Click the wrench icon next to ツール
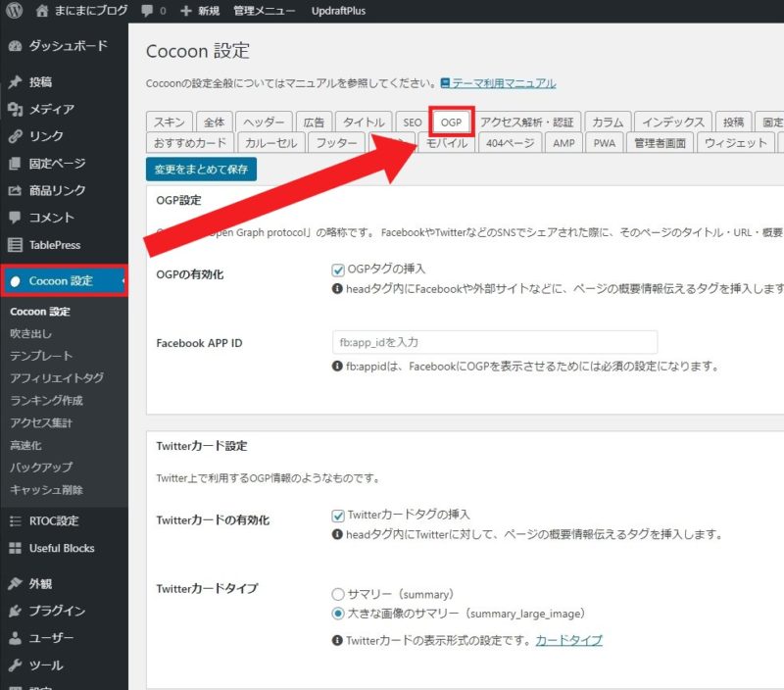Screen dimensions: 784x690 15,665
